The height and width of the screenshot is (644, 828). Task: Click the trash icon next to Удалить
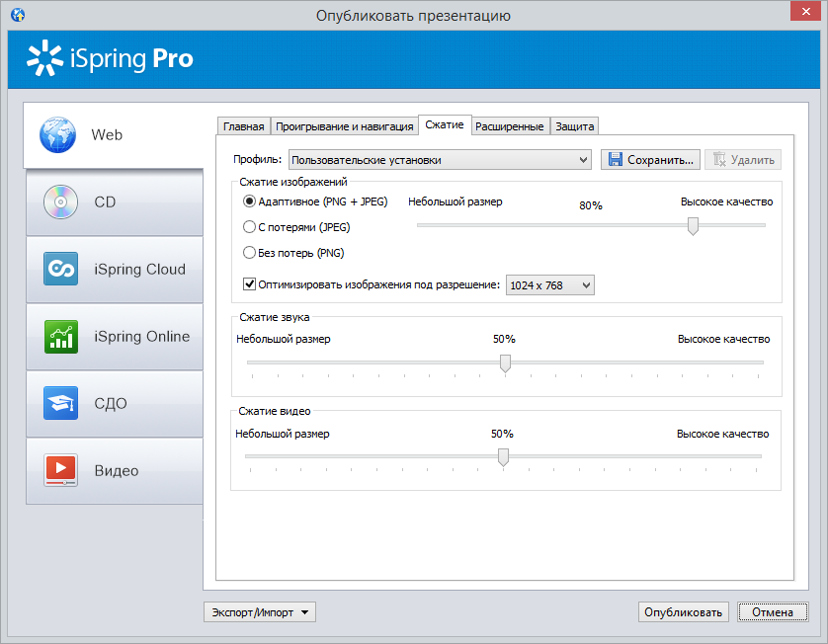(719, 159)
